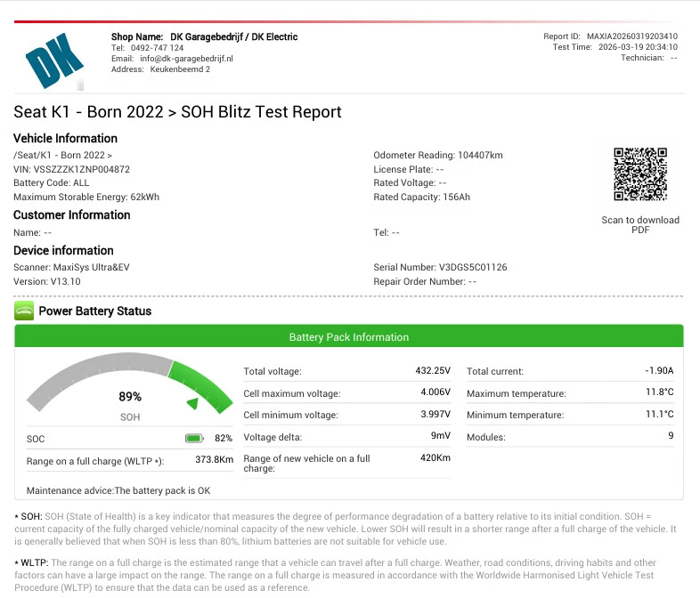Click the SOH Blitz Test Report title
The image size is (700, 598).
177,112
